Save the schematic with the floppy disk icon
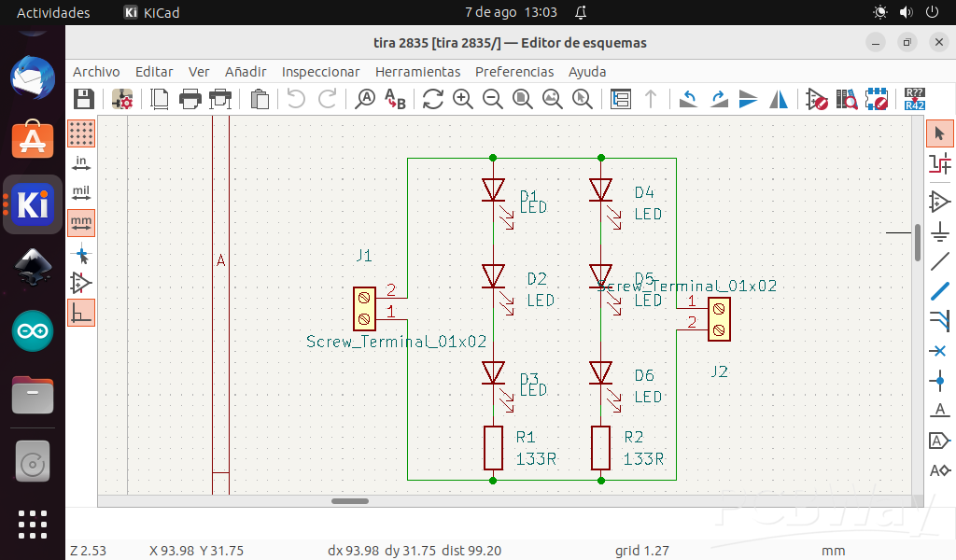 (84, 99)
